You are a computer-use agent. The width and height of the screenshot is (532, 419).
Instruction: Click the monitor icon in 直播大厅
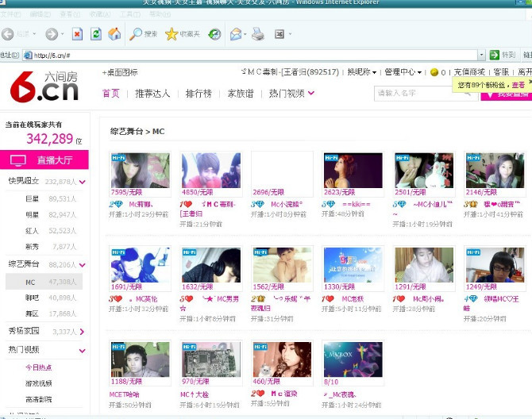[x=17, y=160]
